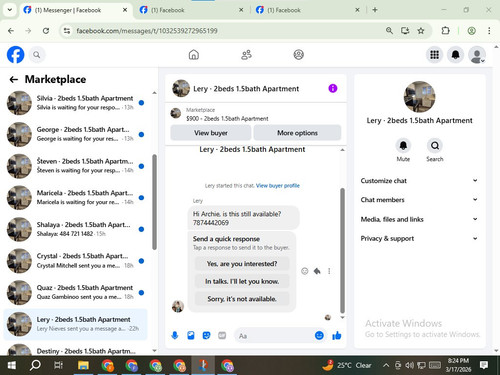This screenshot has width=500, height=375.
Task: Open Quaz's apartment conversation
Action: 75,292
